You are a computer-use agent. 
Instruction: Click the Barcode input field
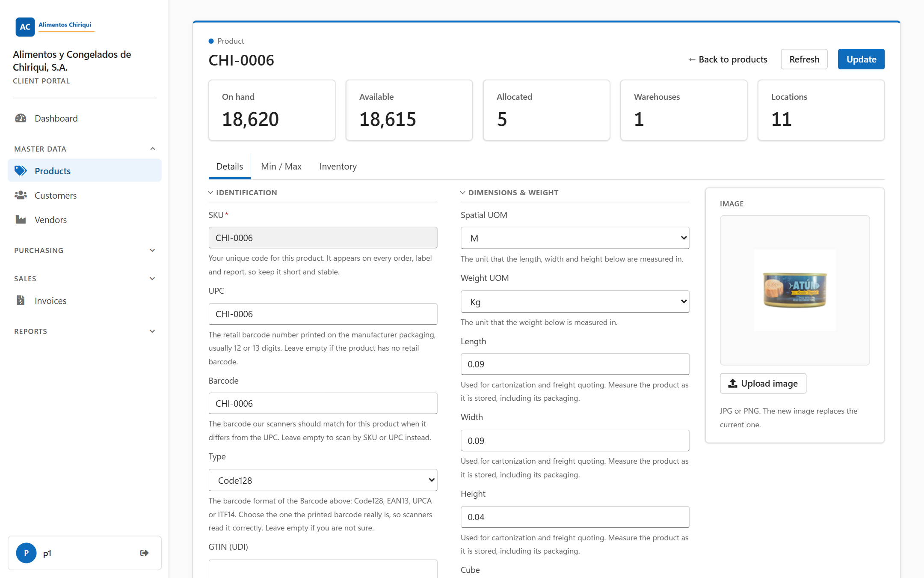point(323,403)
